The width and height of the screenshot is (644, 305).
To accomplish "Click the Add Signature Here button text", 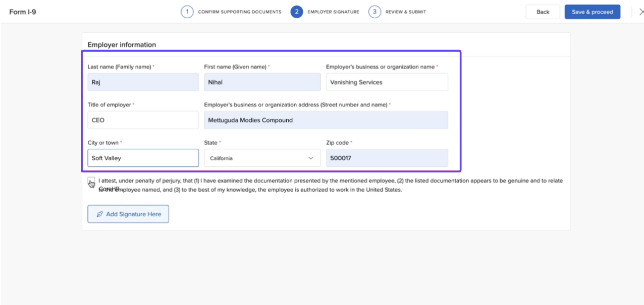I will coord(133,214).
